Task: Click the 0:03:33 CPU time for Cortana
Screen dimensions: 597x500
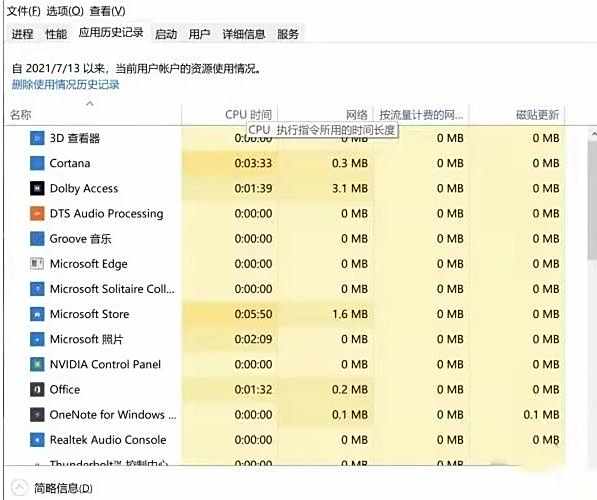Action: 253,163
